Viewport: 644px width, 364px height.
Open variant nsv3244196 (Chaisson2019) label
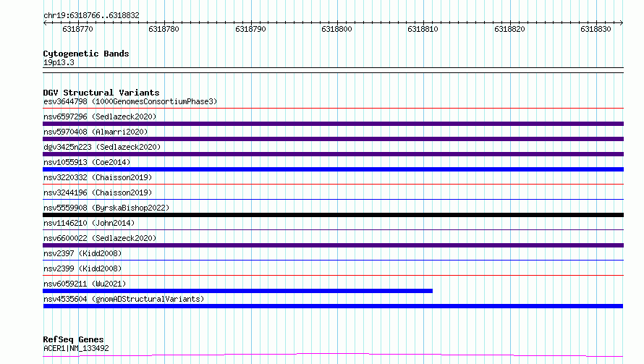pyautogui.click(x=98, y=192)
